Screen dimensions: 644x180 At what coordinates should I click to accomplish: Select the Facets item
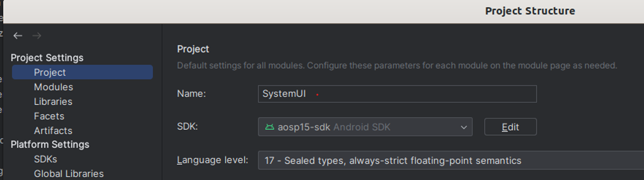pyautogui.click(x=49, y=116)
